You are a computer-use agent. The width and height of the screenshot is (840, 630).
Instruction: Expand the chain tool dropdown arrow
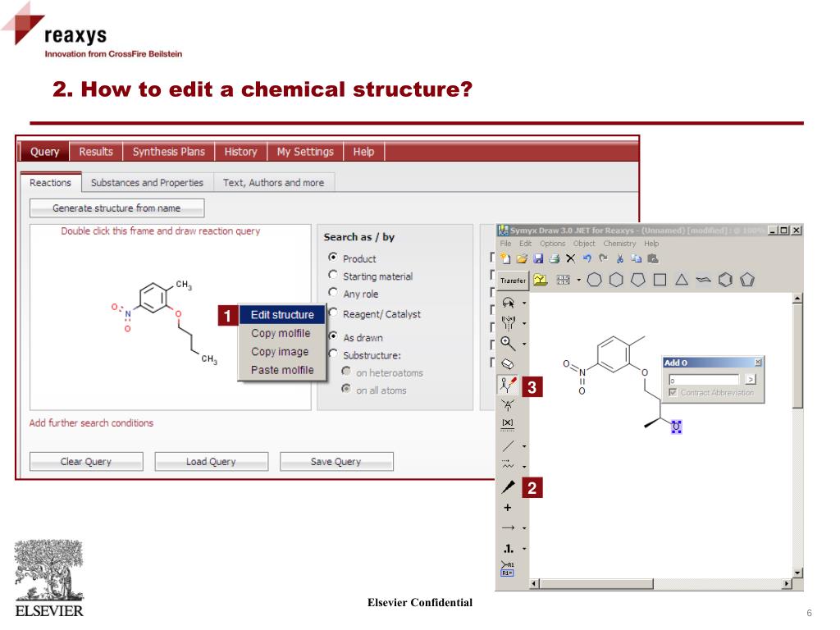point(524,467)
